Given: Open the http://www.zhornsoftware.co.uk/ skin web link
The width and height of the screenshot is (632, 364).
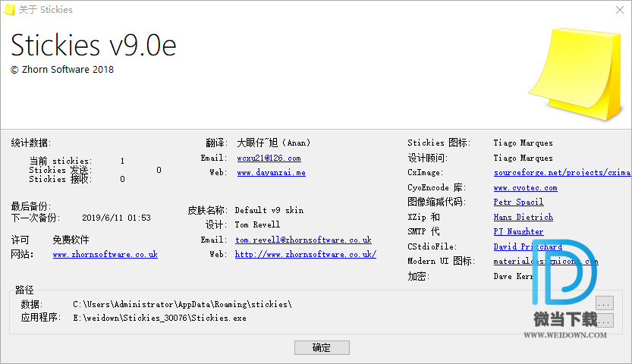Looking at the screenshot, I should point(306,255).
